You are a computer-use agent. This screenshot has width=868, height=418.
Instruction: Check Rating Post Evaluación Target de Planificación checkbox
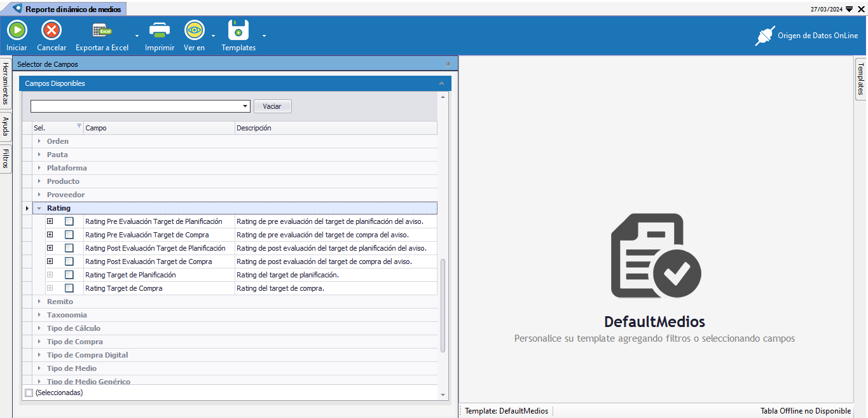69,248
